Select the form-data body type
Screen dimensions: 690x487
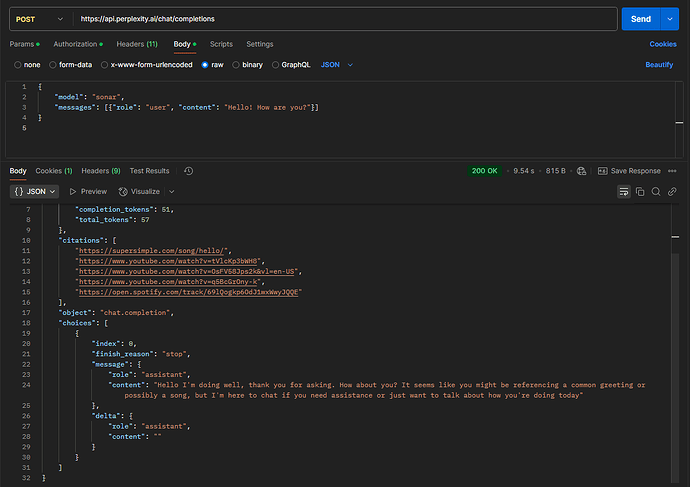[70, 65]
